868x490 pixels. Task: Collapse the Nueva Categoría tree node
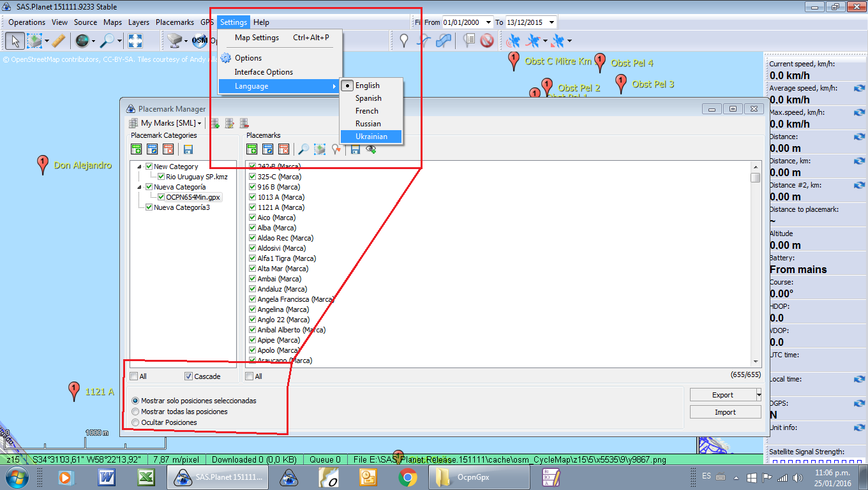(x=140, y=187)
